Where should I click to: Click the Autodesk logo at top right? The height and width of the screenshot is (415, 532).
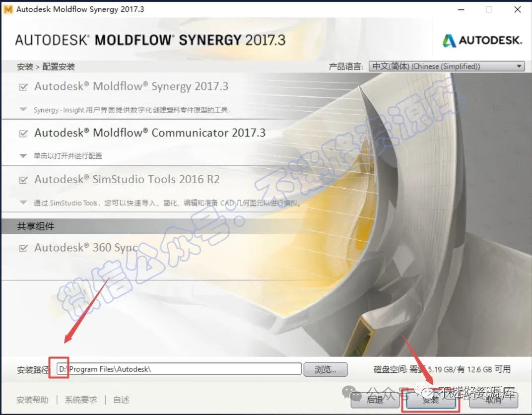(x=482, y=40)
